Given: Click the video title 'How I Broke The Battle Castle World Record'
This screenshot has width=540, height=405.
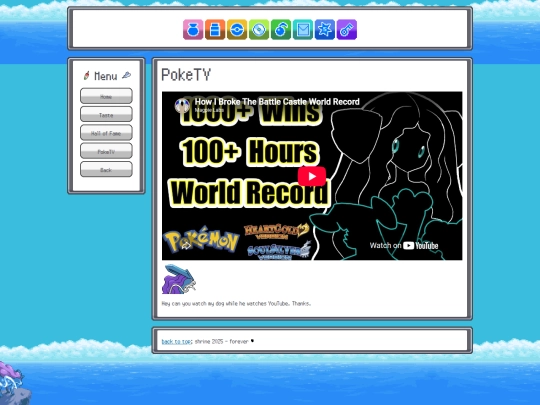Looking at the screenshot, I should [x=277, y=102].
